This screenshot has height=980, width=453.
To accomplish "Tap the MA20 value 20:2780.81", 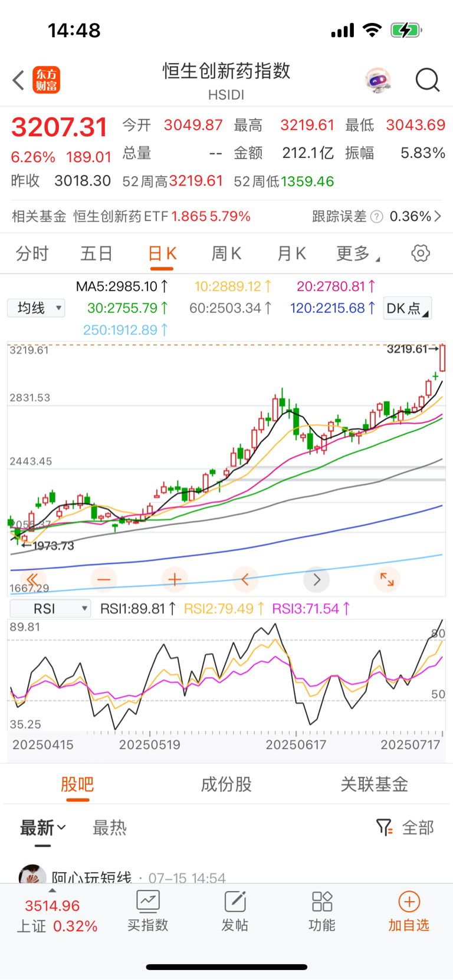I will tap(336, 286).
